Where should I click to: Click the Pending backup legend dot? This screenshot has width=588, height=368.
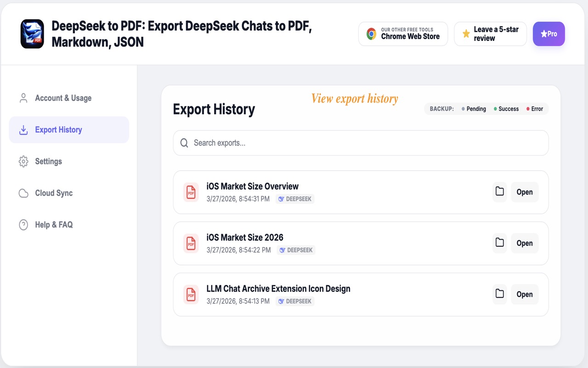463,109
